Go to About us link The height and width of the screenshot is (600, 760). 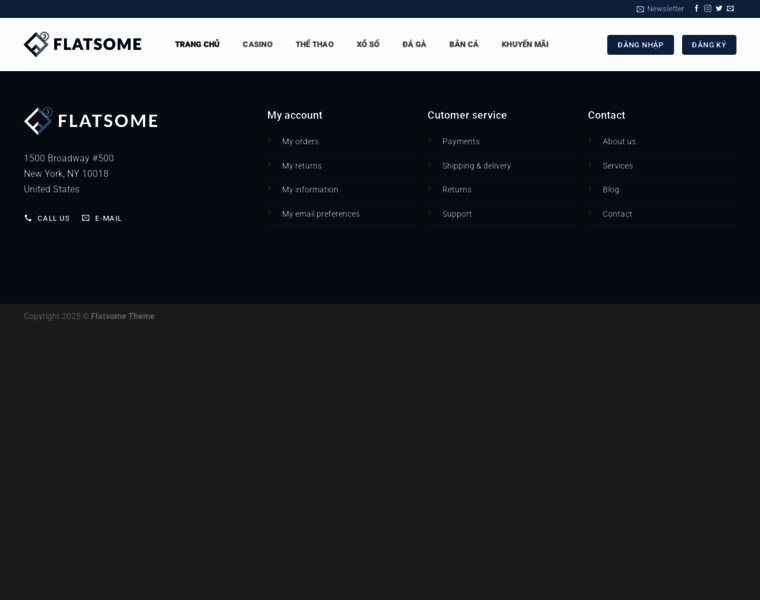(x=619, y=141)
